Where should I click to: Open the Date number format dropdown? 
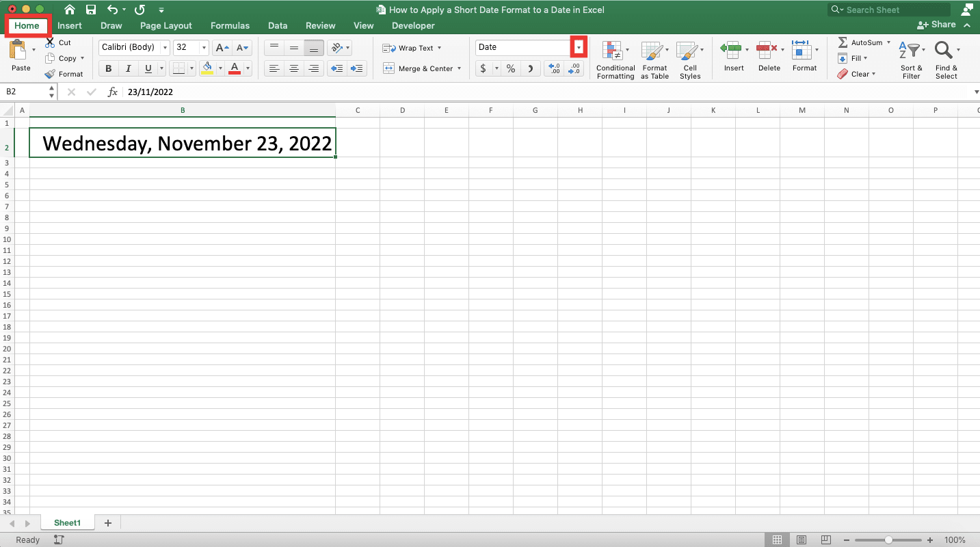tap(579, 47)
